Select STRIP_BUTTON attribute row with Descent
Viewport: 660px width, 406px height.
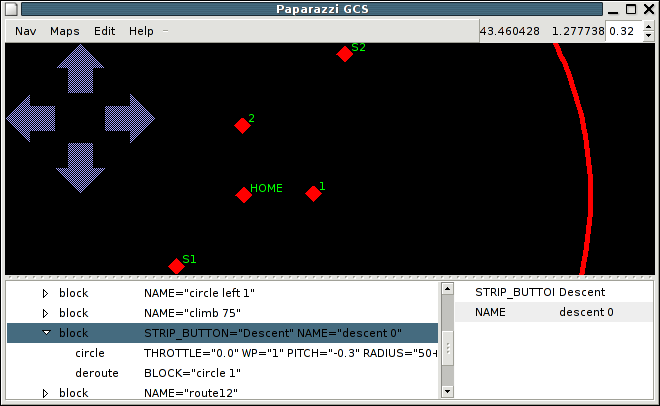pos(554,292)
